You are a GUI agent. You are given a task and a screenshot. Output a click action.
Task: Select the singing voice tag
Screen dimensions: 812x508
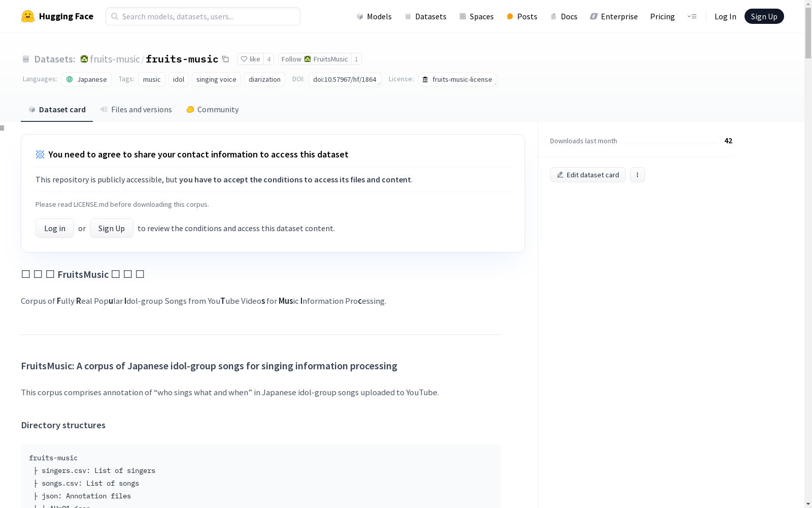click(x=216, y=79)
